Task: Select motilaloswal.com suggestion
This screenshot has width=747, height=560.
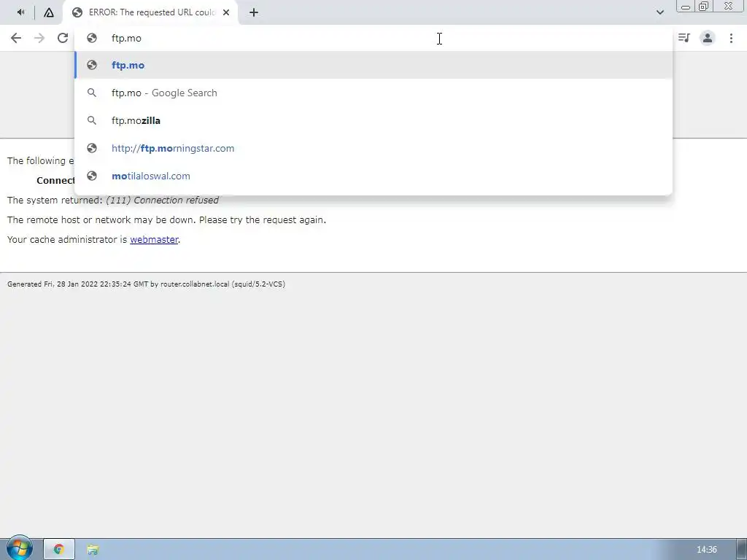Action: click(373, 176)
